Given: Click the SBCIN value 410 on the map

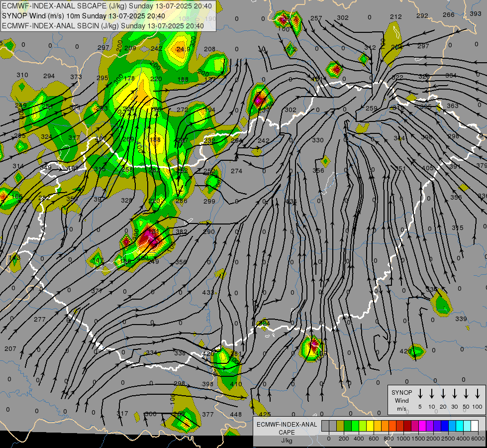Looking at the screenshot, I should (x=236, y=384).
